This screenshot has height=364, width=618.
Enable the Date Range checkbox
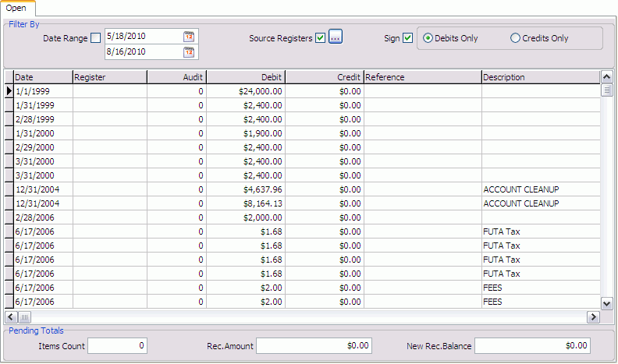pos(95,38)
